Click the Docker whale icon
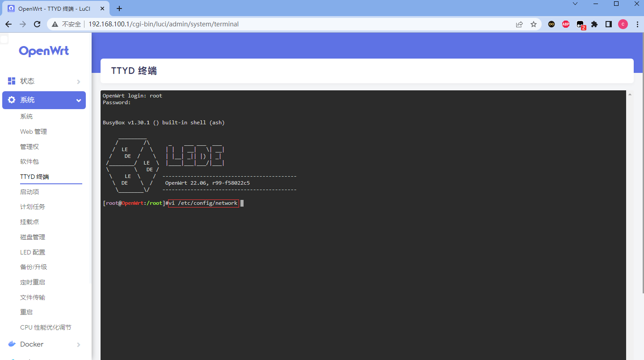 point(13,344)
